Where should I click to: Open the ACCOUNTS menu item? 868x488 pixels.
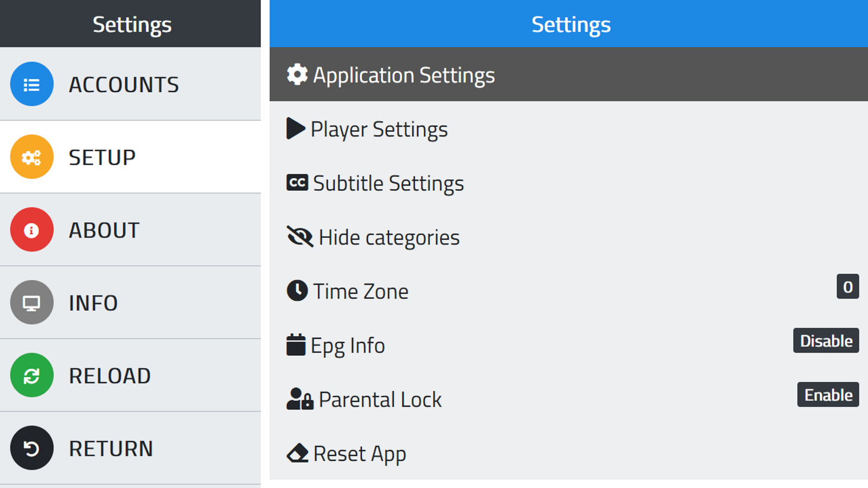tap(124, 85)
